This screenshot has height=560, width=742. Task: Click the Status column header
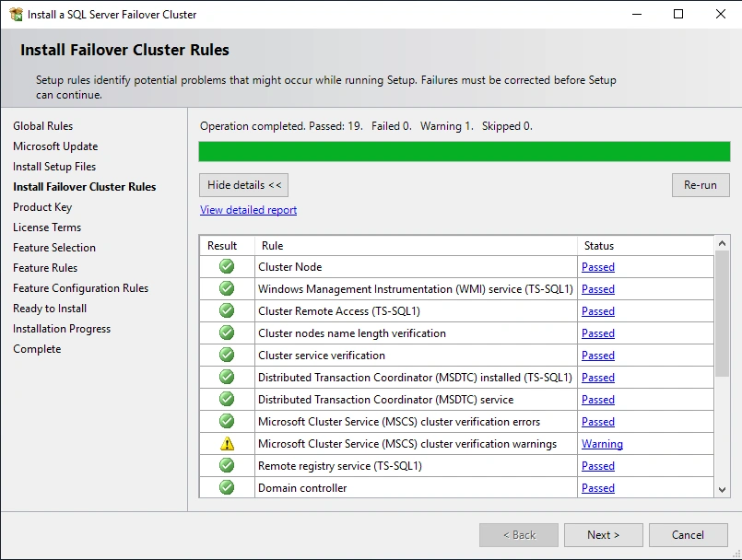645,246
